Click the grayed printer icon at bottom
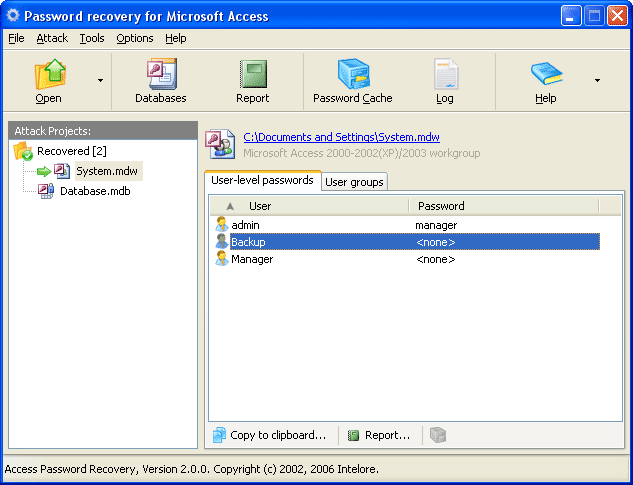 pos(438,435)
